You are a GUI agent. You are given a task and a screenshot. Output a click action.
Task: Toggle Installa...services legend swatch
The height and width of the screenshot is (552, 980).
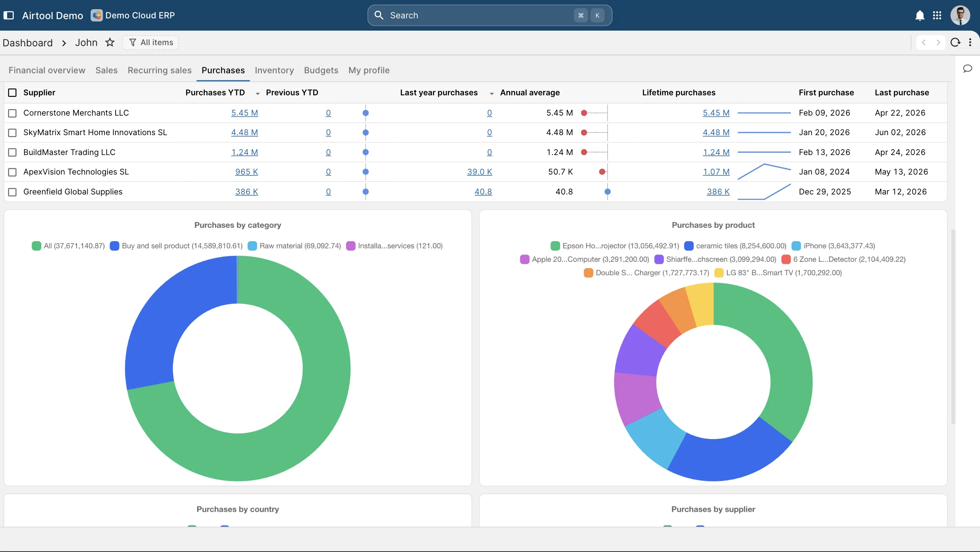[351, 246]
